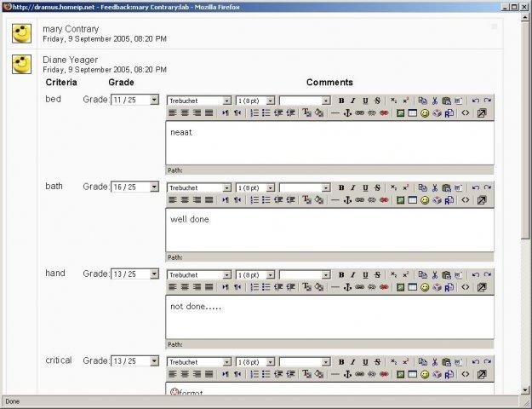This screenshot has height=409, width=532.
Task: Insert unordered list in bath comment toolbar
Action: click(x=266, y=200)
